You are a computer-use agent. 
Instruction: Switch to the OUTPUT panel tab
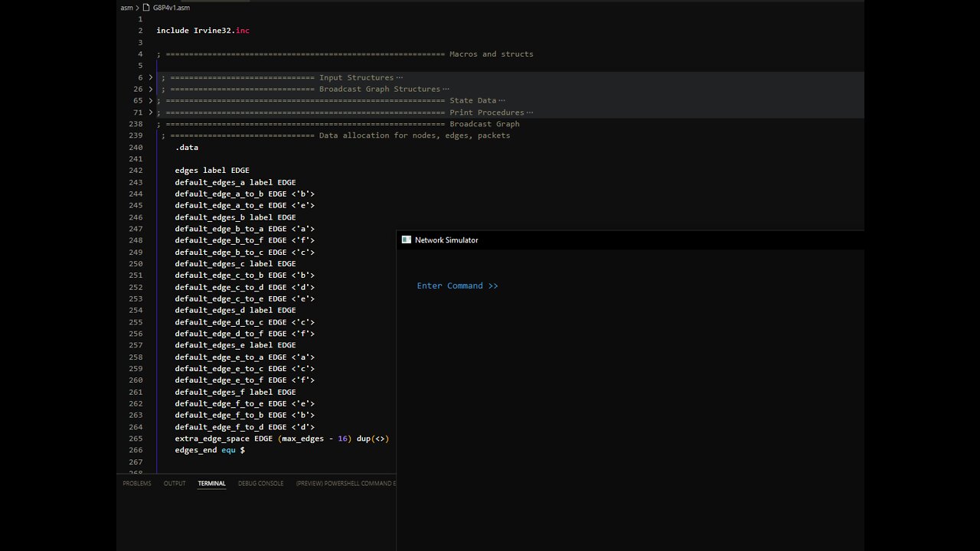coord(175,484)
